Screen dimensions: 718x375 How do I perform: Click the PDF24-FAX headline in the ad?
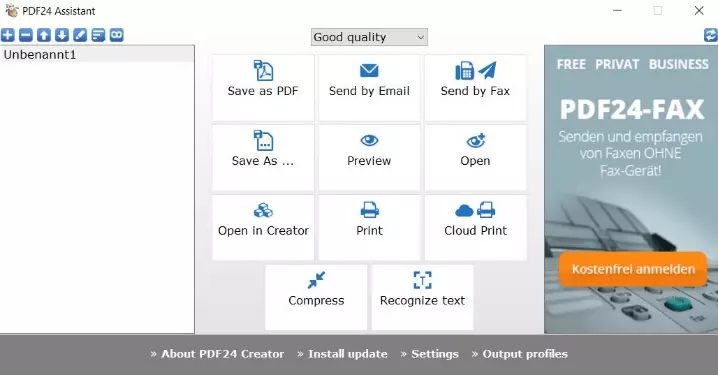[x=632, y=109]
